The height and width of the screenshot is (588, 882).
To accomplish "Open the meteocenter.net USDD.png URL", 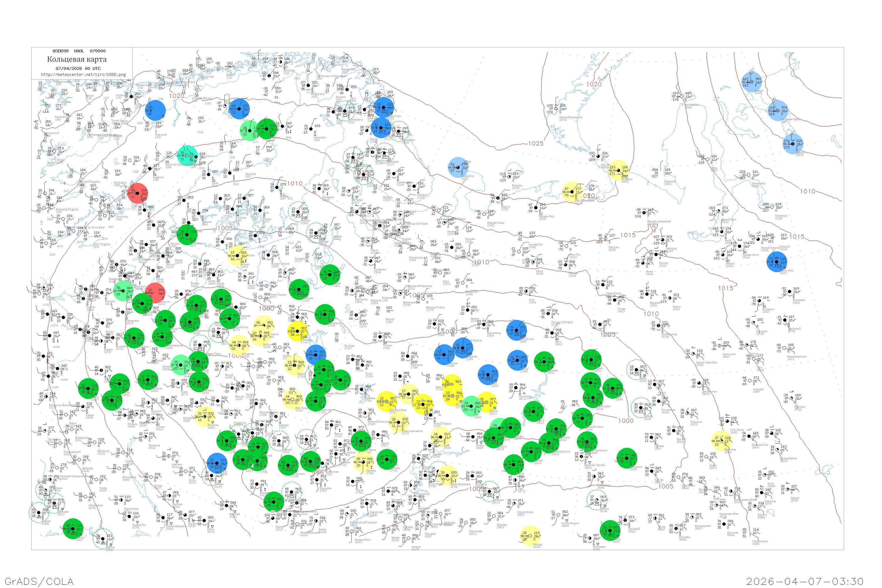I will coord(83,75).
